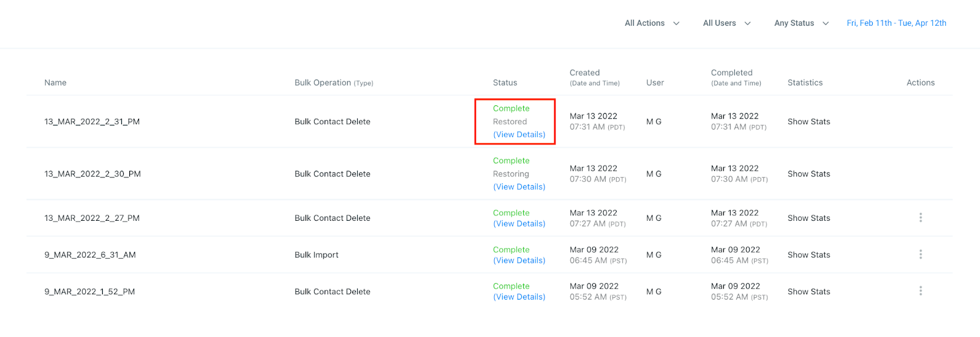Open the Any Status filter dropdown
Screen dimensions: 980x337
pos(802,23)
